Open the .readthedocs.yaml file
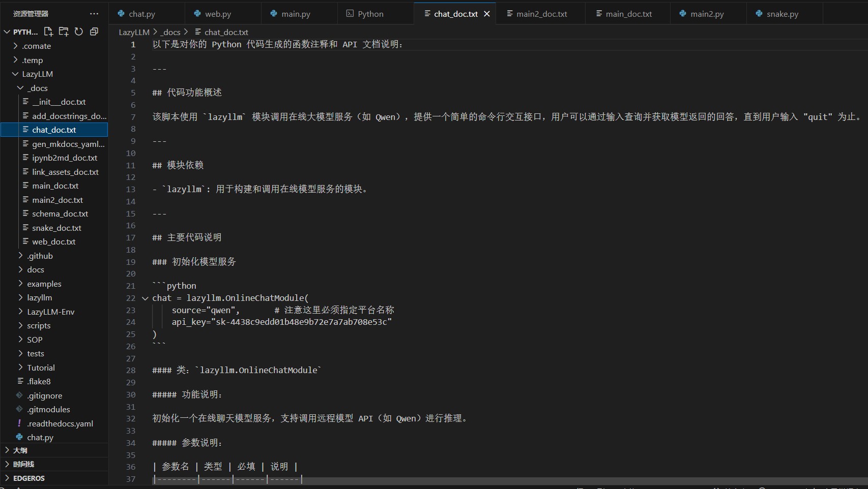 [x=54, y=423]
